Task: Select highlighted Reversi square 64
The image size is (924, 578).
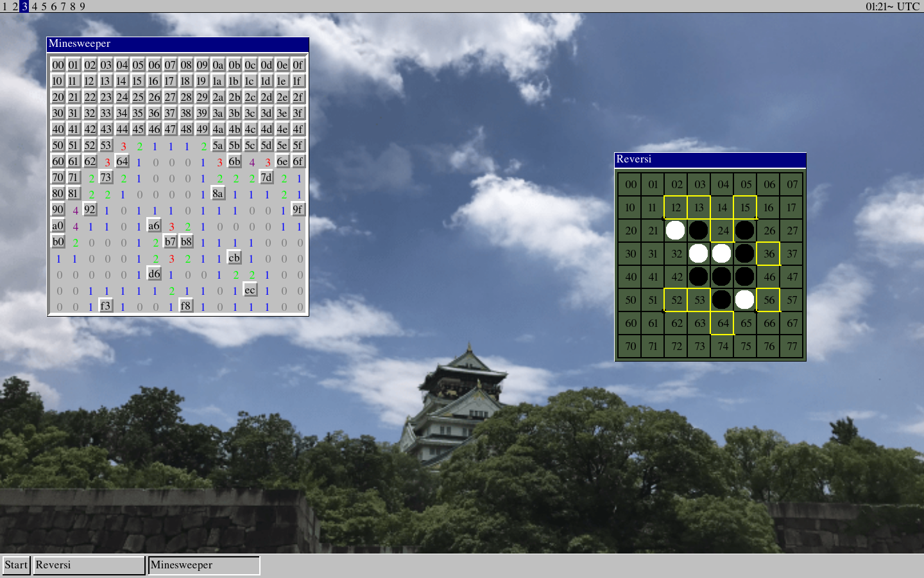Action: pyautogui.click(x=722, y=323)
